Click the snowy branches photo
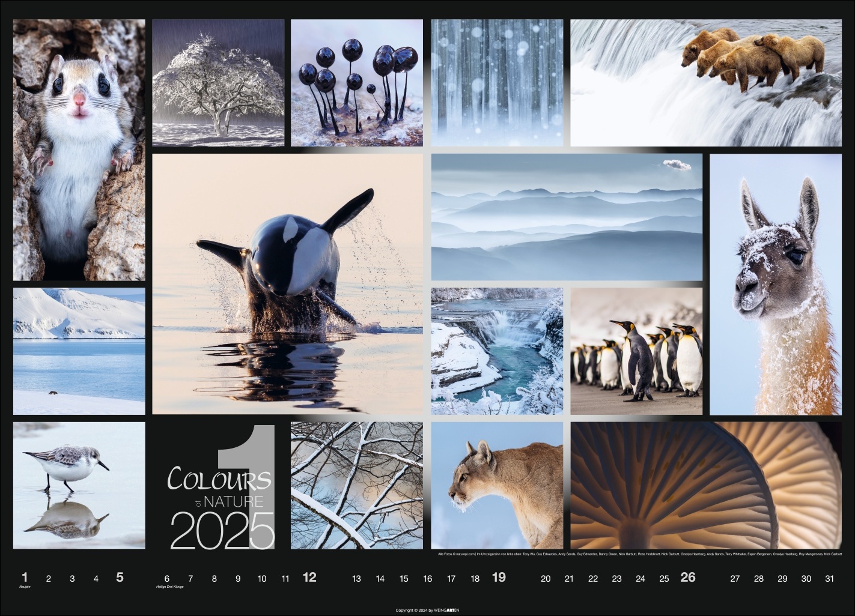This screenshot has width=855, height=616. click(x=358, y=485)
